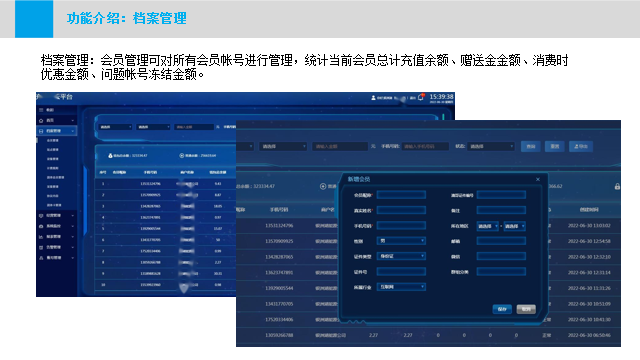Open the notification bell with the red badge
The height and width of the screenshot is (360, 640).
(421, 97)
